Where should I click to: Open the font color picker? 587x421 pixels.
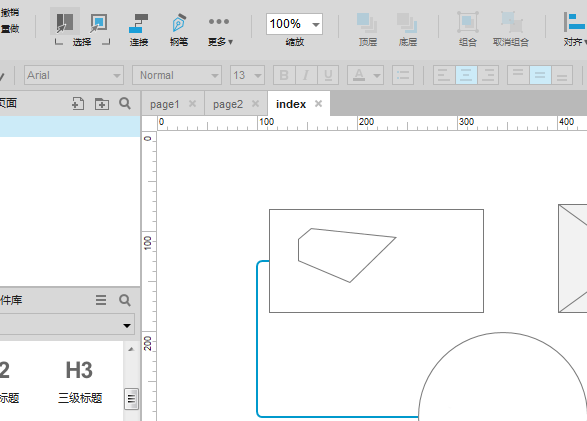pos(365,75)
